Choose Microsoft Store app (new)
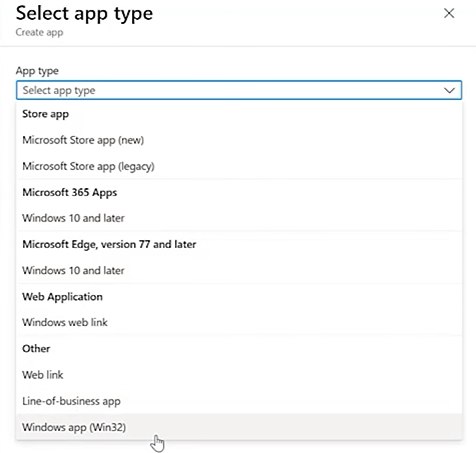This screenshot has width=476, height=453. 239,140
